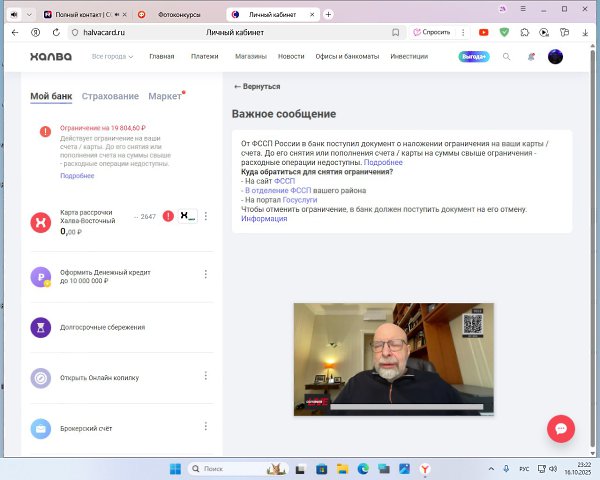Image resolution: width=600 pixels, height=480 pixels.
Task: Click the Halva card installment icon
Action: pos(41,222)
